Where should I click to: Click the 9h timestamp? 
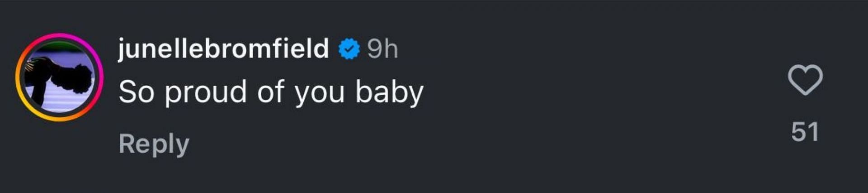click(382, 49)
